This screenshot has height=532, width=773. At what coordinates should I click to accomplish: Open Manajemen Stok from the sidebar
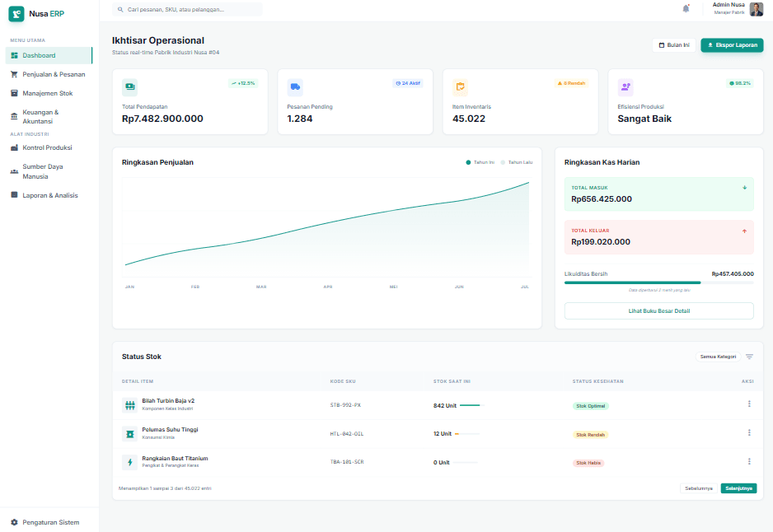click(x=45, y=93)
